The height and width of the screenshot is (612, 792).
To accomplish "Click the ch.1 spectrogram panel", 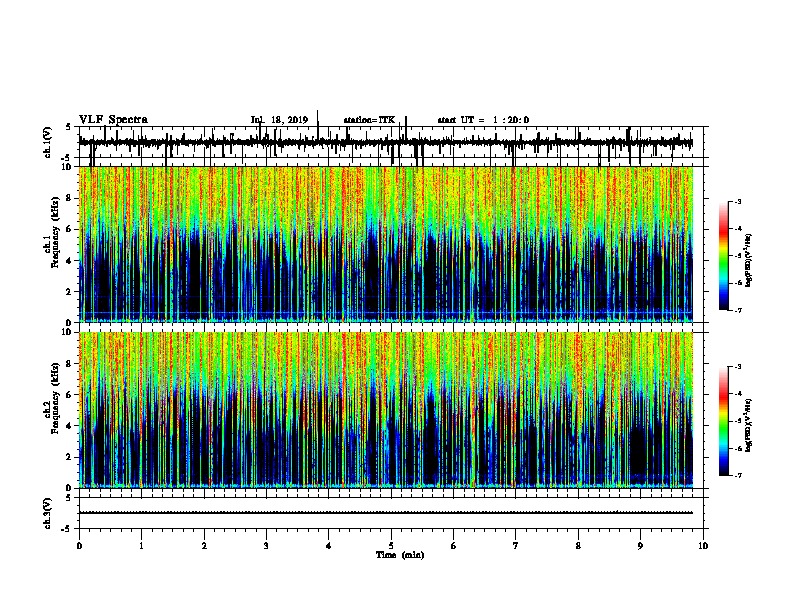I will point(386,244).
